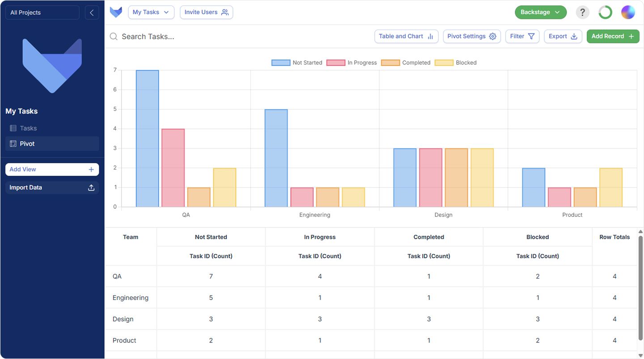Open the My Tasks dropdown
The height and width of the screenshot is (359, 644).
[x=151, y=13]
